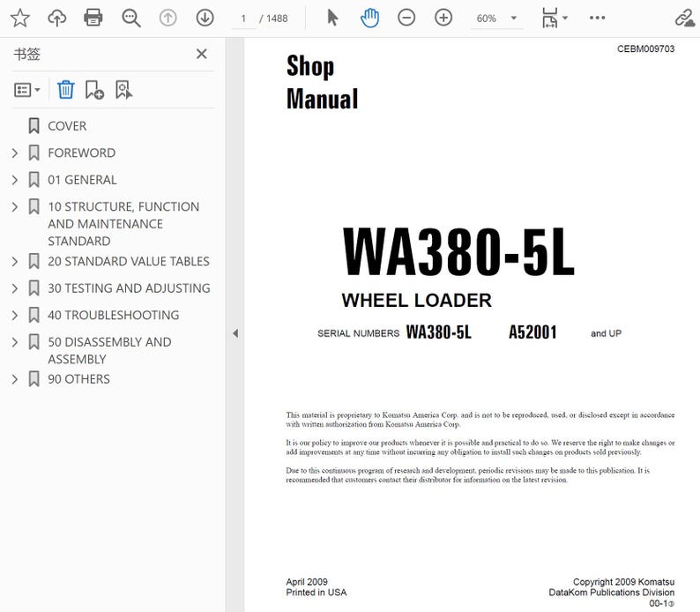This screenshot has height=612, width=700.
Task: Go to previous page arrow
Action: point(168,19)
